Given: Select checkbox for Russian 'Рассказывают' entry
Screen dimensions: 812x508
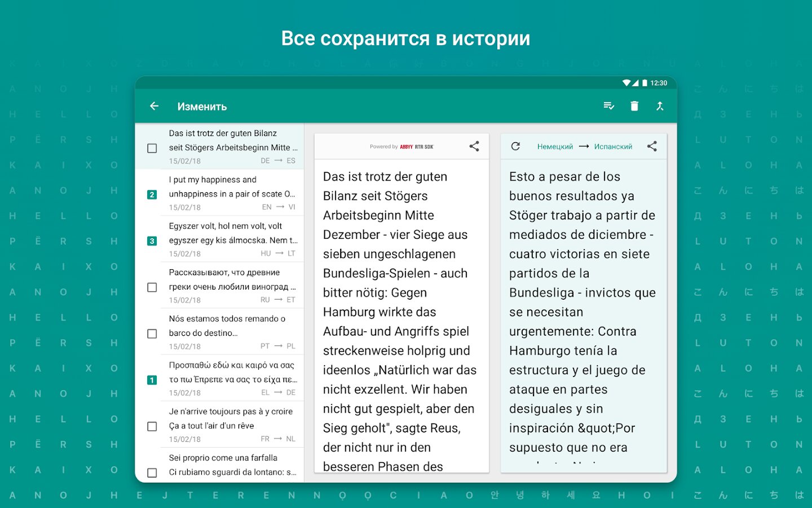Looking at the screenshot, I should pos(152,287).
